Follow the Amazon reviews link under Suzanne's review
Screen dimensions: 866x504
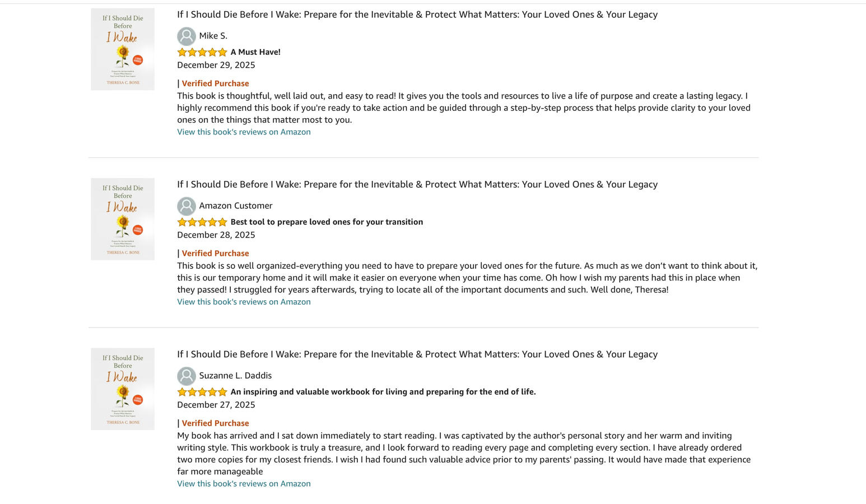[244, 484]
